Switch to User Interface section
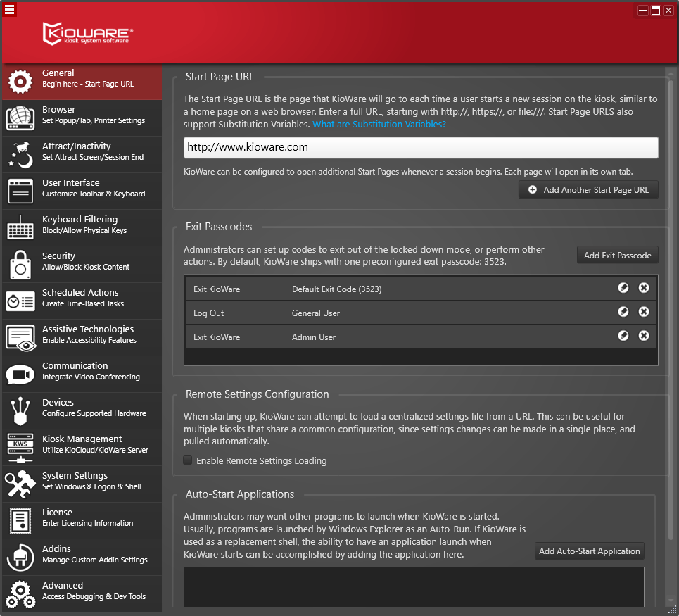679x616 pixels. [82, 191]
